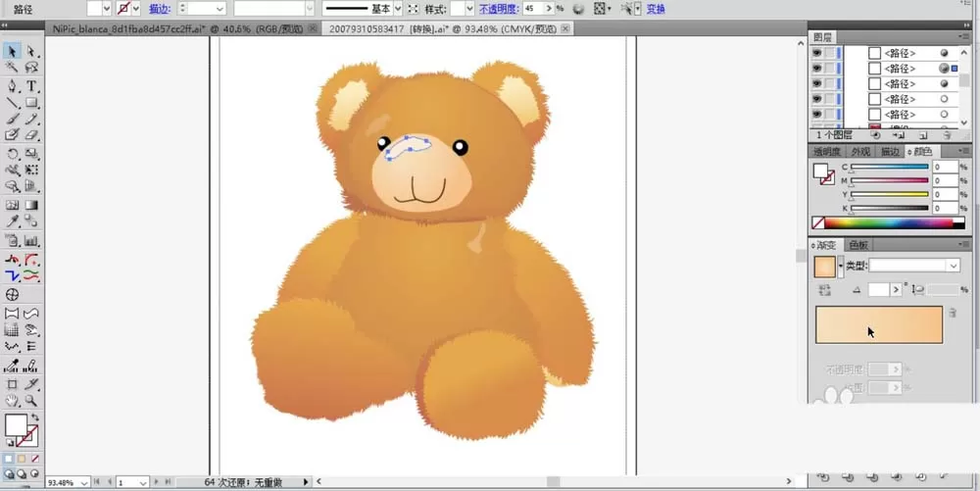Open the 描边 panel tab
Screen dimensions: 980x491
click(x=890, y=152)
